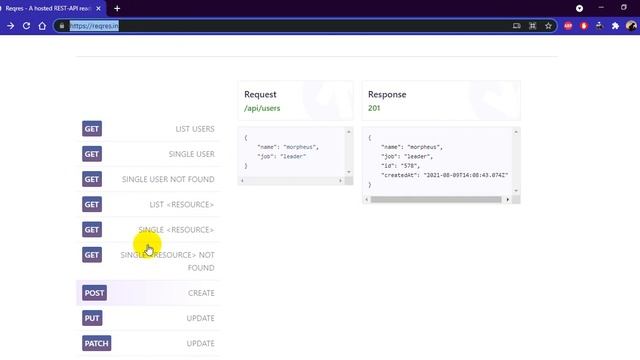The width and height of the screenshot is (640, 360).
Task: Open the /api/users request link
Action: (x=262, y=108)
